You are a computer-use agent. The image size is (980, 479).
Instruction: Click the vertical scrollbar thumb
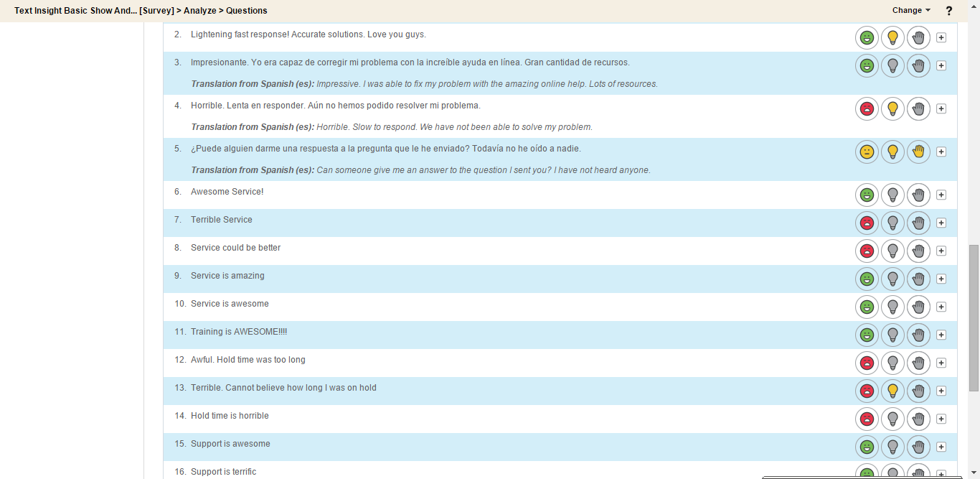[974, 317]
